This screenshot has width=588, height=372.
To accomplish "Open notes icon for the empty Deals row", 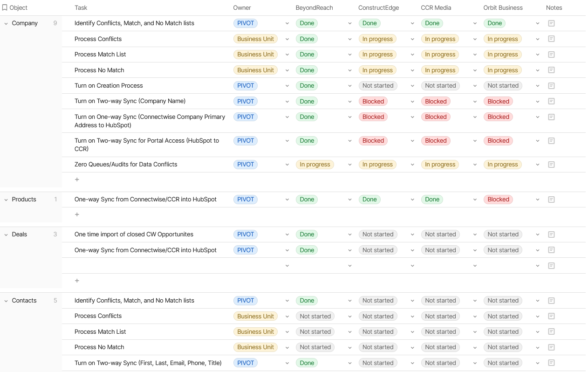I will 551,266.
